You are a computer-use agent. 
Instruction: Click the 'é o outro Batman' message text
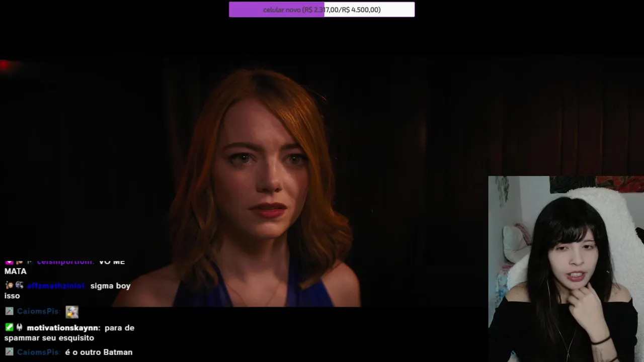99,352
